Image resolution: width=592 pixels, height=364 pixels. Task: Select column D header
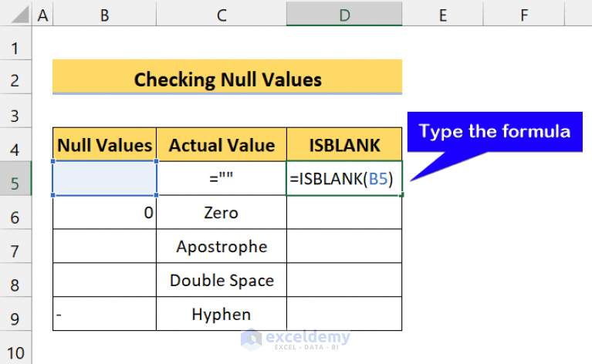344,14
